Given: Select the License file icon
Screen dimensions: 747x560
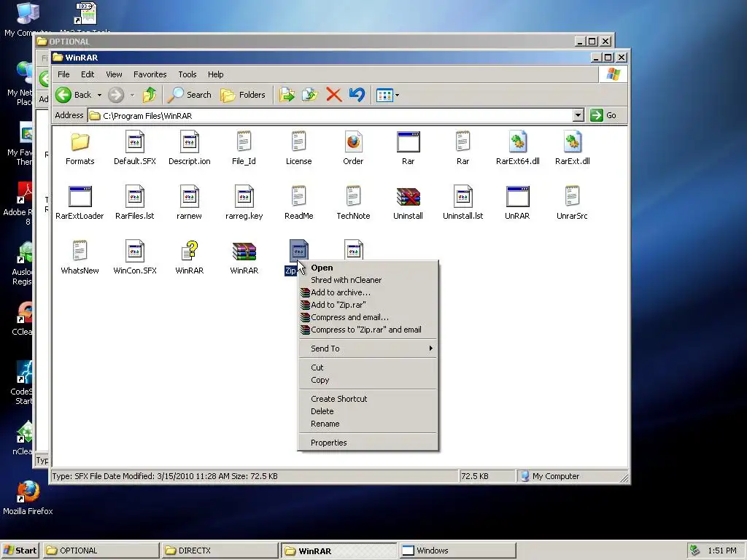Looking at the screenshot, I should [x=298, y=142].
